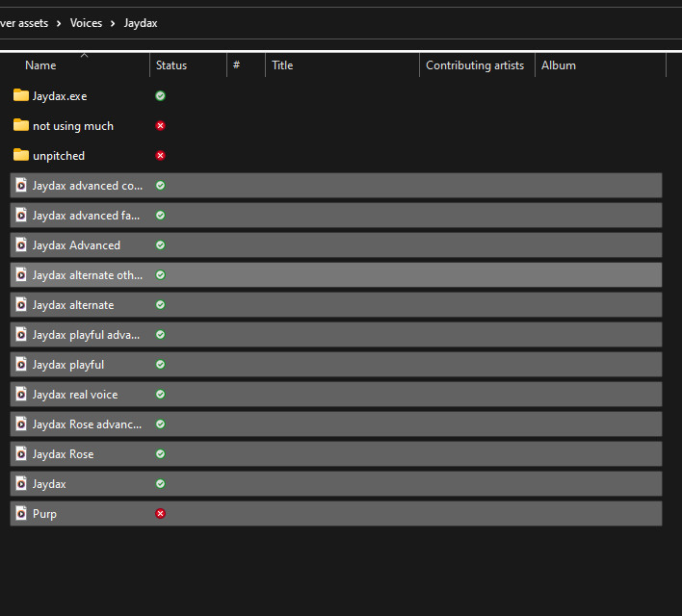The image size is (682, 616).
Task: Click the 'not using much' folder icon
Action: [x=21, y=125]
